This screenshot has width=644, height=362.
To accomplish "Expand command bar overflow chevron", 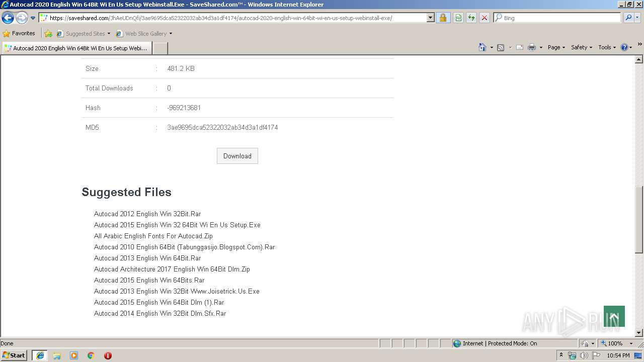I will click(640, 44).
